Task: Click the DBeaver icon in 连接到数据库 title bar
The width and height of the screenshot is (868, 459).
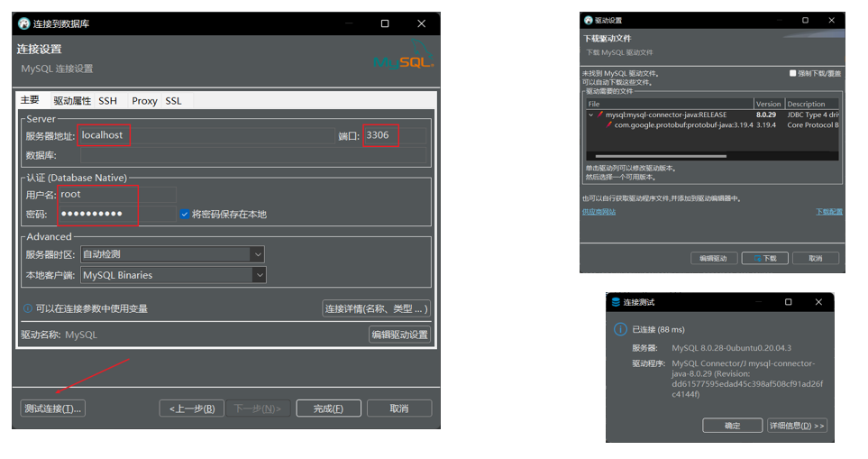Action: (23, 23)
